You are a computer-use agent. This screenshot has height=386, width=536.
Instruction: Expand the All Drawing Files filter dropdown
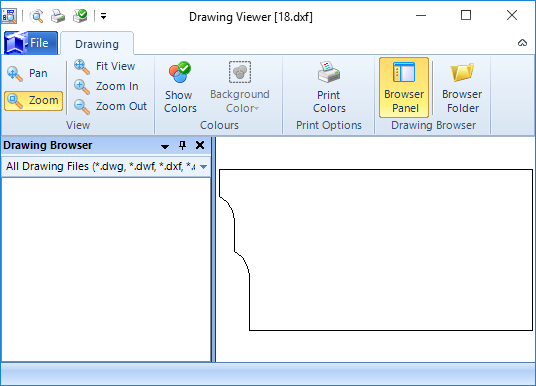point(204,167)
